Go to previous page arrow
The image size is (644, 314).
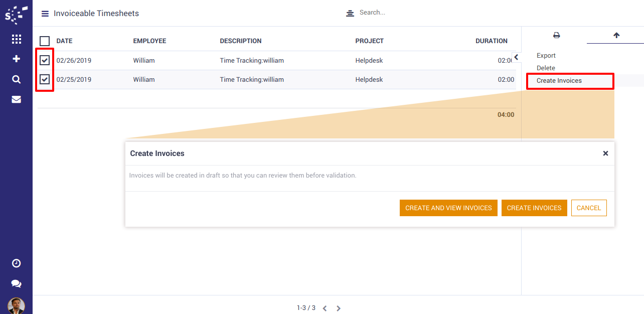tap(325, 308)
